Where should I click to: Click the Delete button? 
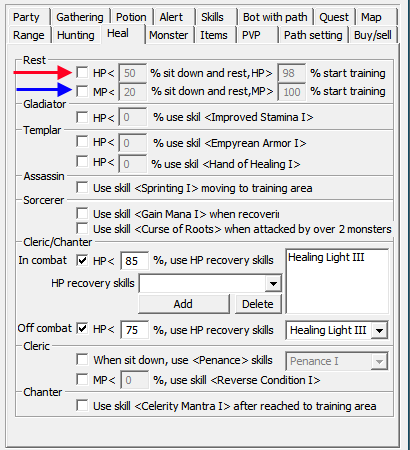pyautogui.click(x=258, y=304)
